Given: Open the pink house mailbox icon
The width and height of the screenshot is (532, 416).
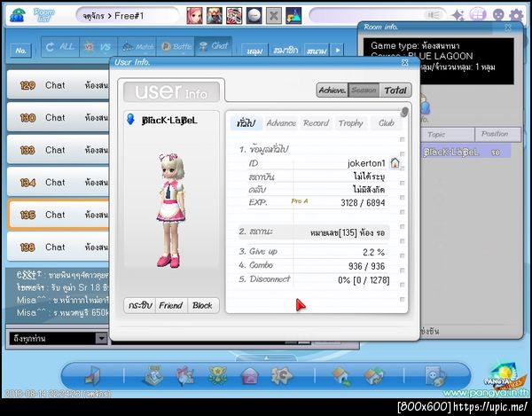Looking at the screenshot, I should pos(249,376).
